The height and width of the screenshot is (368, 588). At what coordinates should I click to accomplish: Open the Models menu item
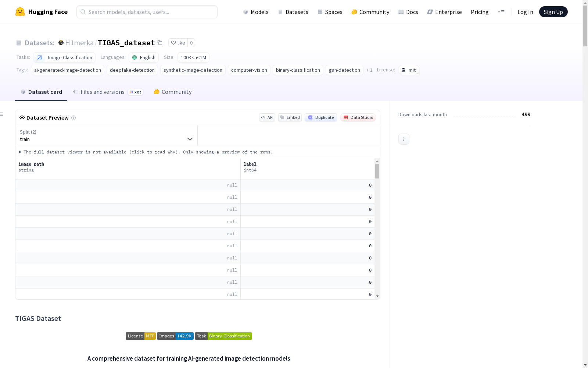click(256, 12)
